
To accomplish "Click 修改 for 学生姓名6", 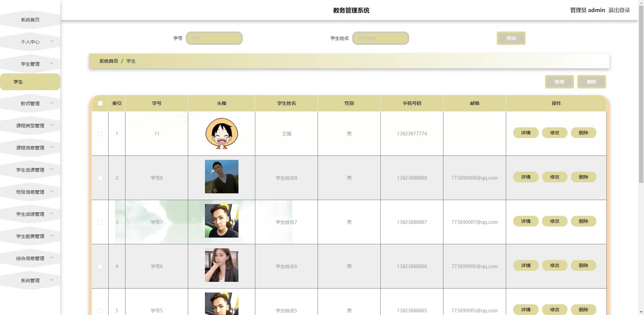I will coord(554,265).
